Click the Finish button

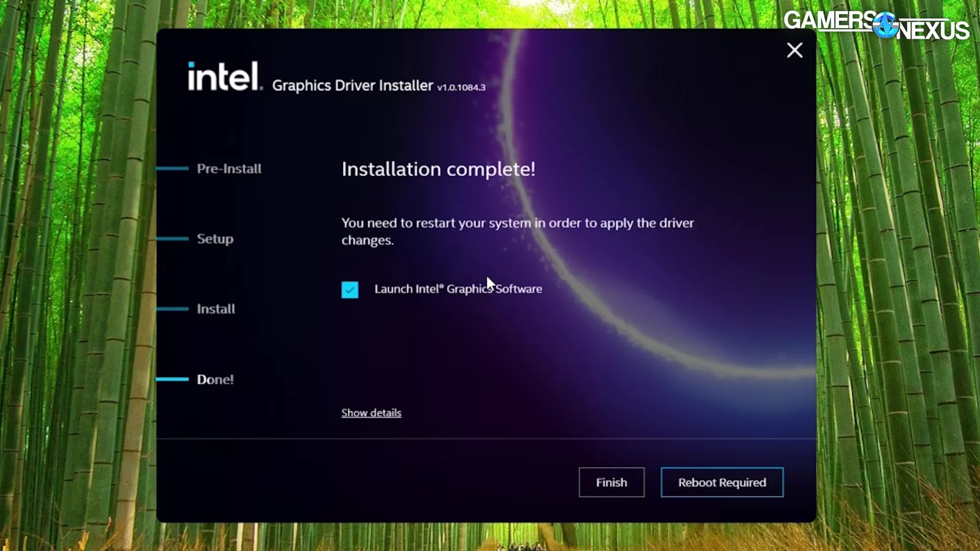click(x=611, y=482)
